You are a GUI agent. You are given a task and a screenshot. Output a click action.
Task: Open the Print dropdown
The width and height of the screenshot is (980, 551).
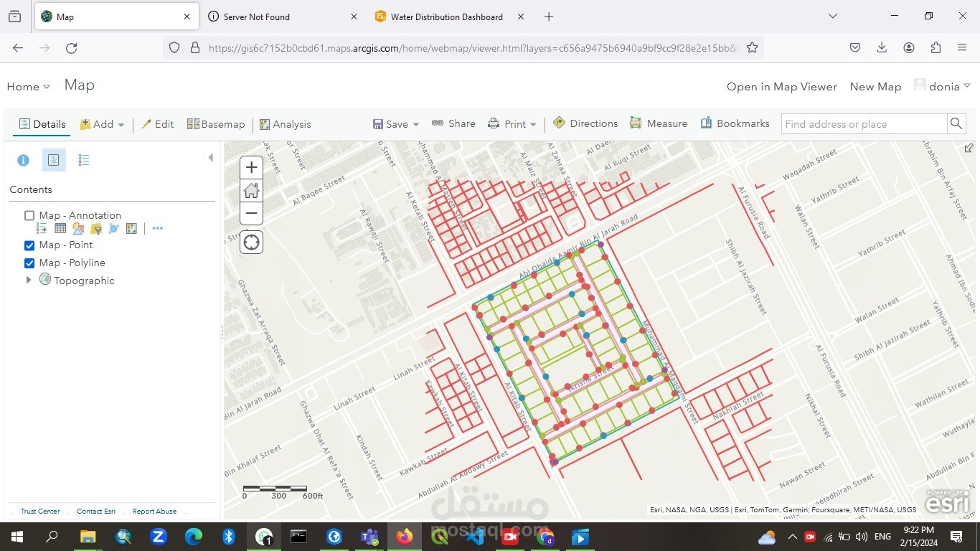point(512,124)
